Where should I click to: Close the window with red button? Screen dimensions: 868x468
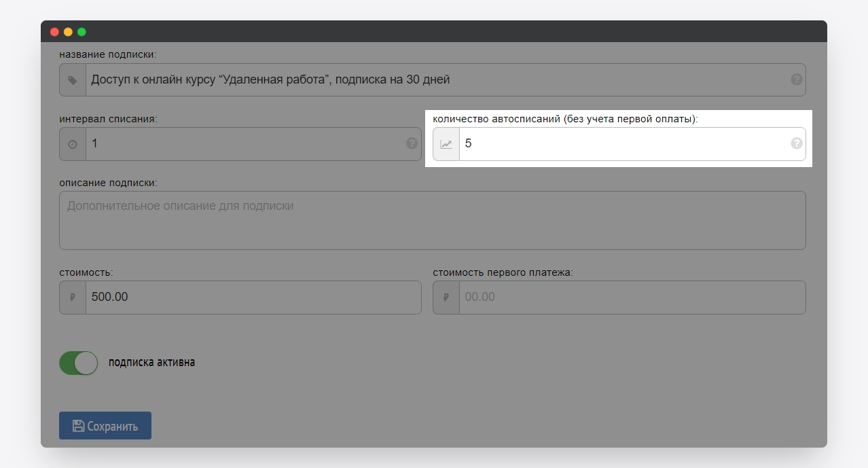click(x=54, y=32)
